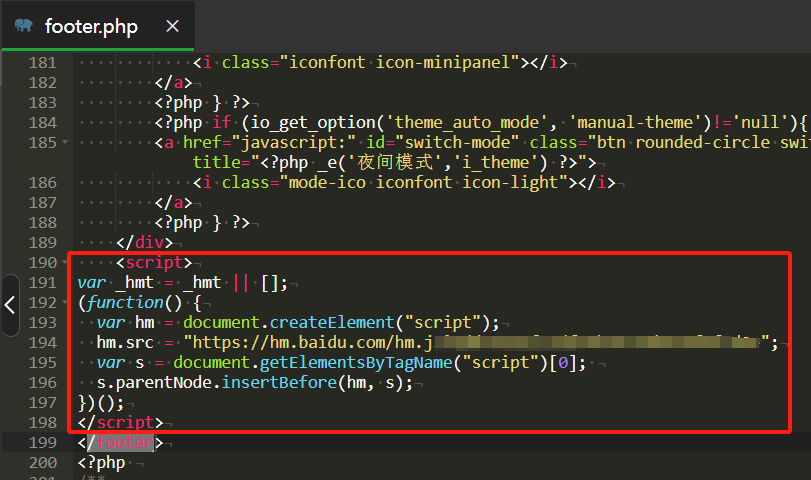
Task: Click line number 181 in gutter
Action: point(42,63)
